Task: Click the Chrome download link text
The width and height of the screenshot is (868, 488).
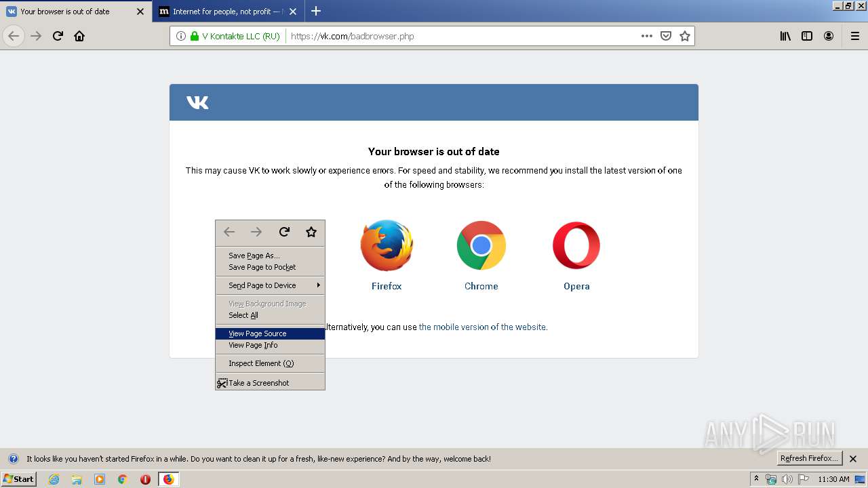Action: (481, 286)
